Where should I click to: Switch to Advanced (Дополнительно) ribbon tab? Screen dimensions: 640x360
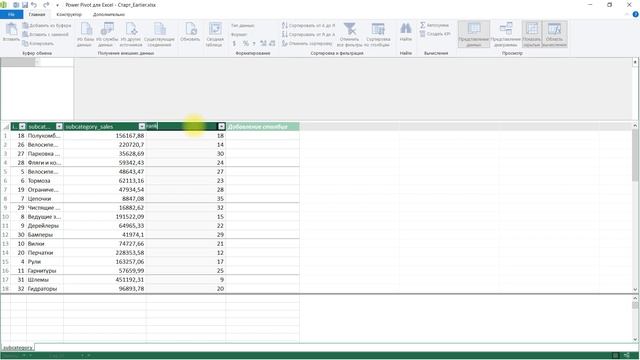(109, 14)
